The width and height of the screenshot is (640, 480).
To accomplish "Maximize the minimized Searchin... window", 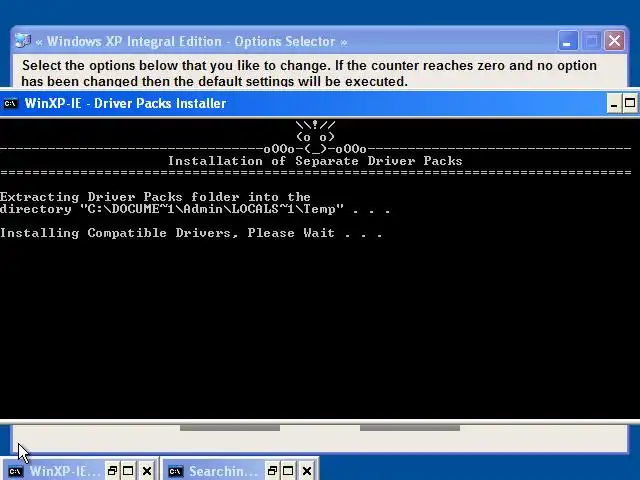I will [x=288, y=471].
